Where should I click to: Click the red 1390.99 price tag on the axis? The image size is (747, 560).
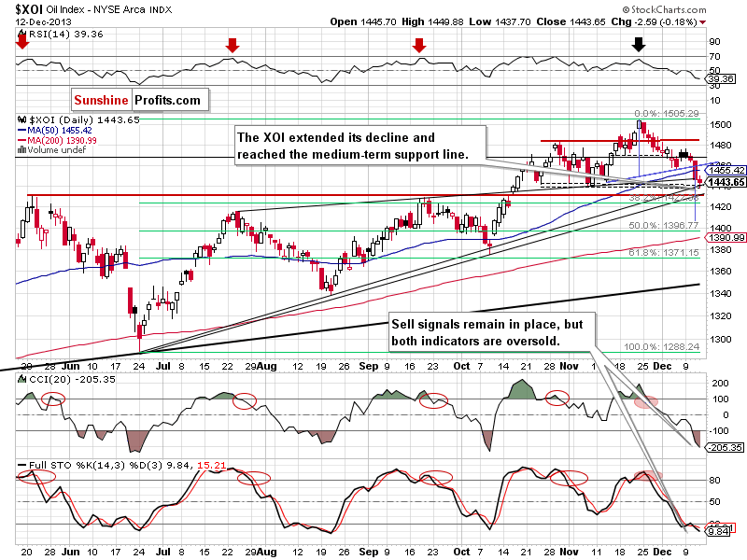click(726, 238)
